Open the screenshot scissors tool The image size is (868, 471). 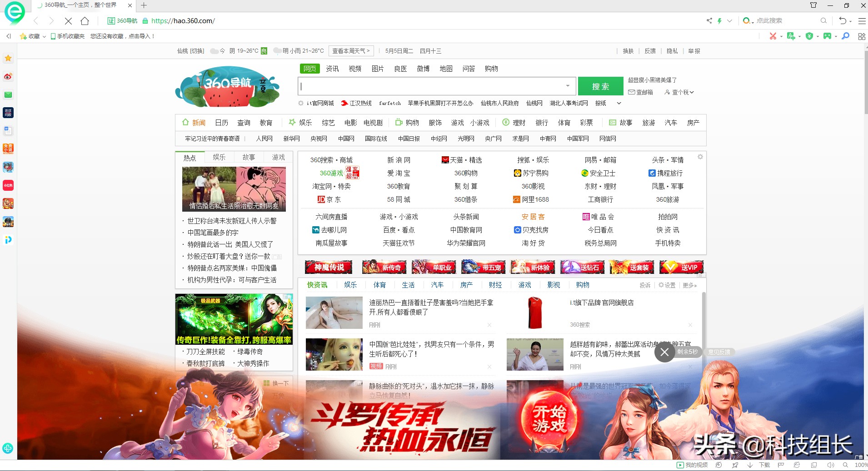[773, 35]
